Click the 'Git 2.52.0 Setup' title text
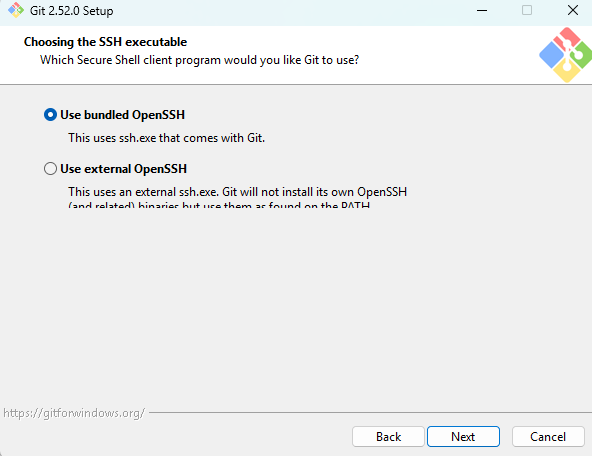 71,11
